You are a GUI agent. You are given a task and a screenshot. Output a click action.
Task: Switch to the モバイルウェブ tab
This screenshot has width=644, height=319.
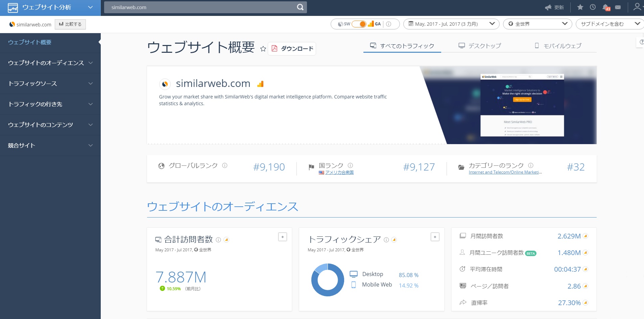(x=558, y=46)
